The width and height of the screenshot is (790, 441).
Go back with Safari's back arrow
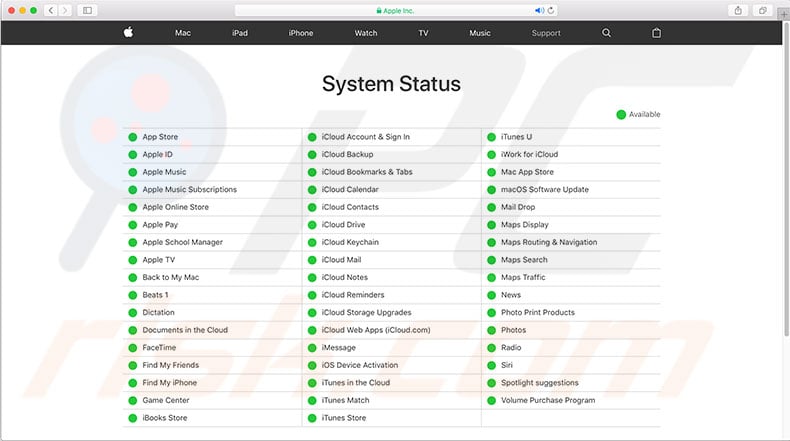coord(50,10)
